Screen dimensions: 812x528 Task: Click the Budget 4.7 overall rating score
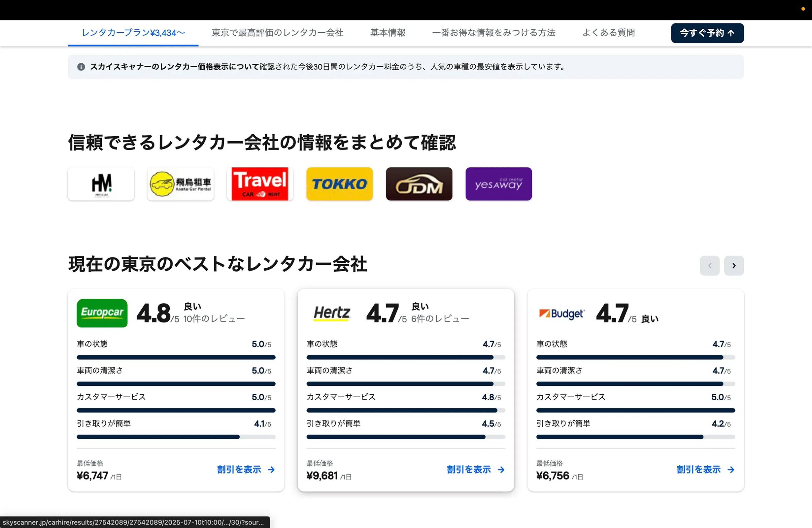(612, 313)
